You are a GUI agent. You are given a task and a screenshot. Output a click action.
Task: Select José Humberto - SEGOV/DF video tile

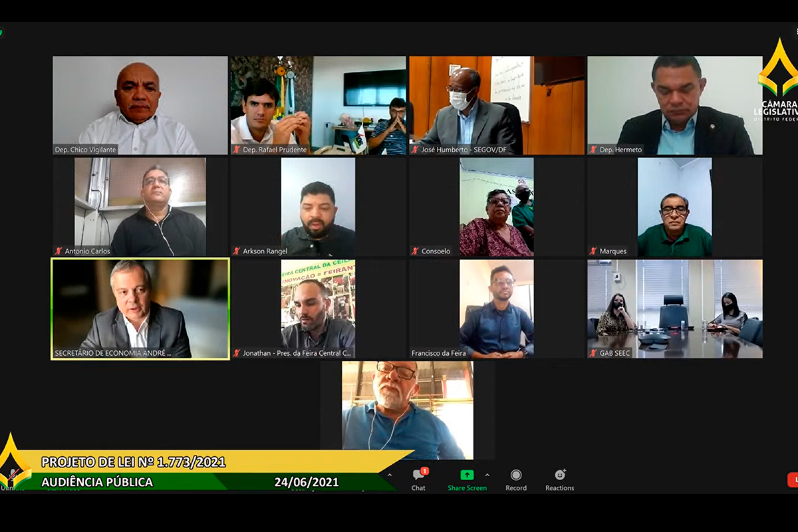(x=497, y=105)
